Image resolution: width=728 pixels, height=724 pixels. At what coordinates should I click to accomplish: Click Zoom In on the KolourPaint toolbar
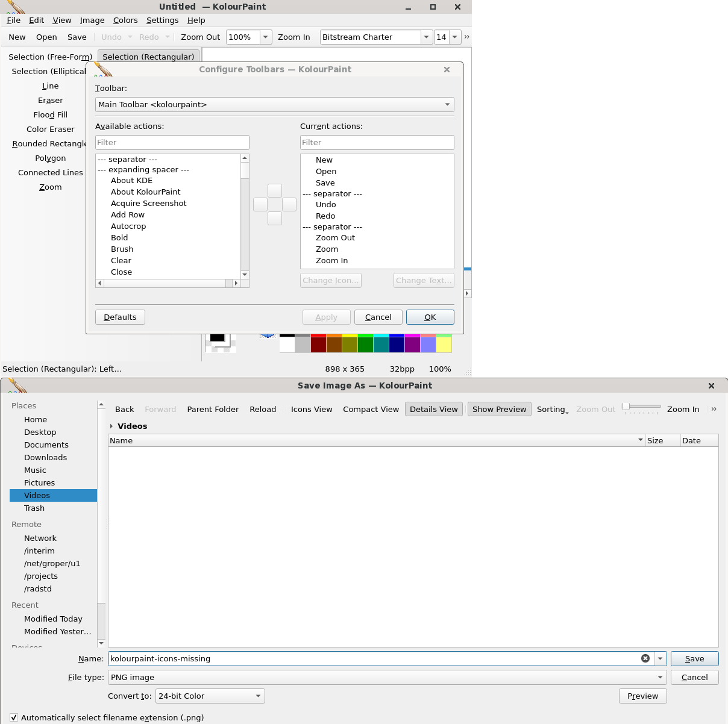coord(294,37)
